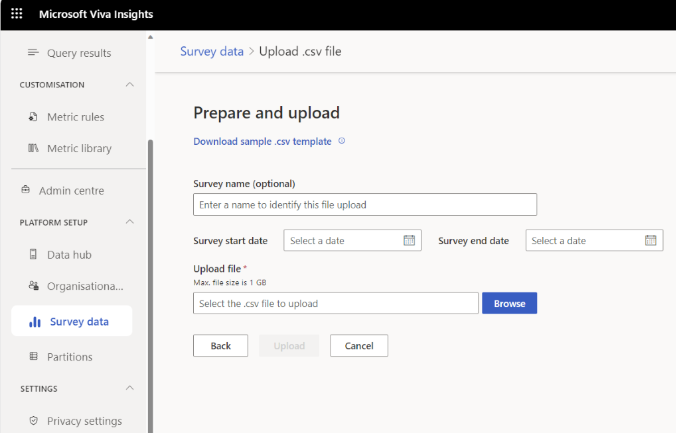Click the Query results list icon
This screenshot has width=676, height=433.
coord(33,53)
